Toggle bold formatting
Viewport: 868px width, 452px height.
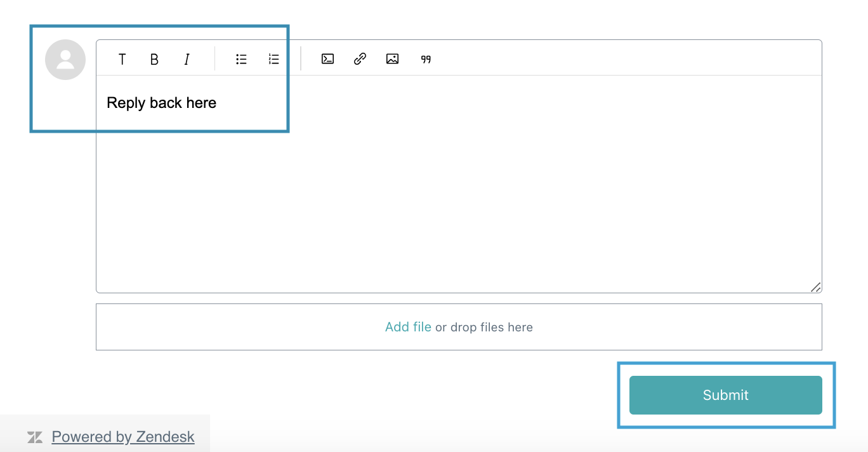(x=154, y=59)
